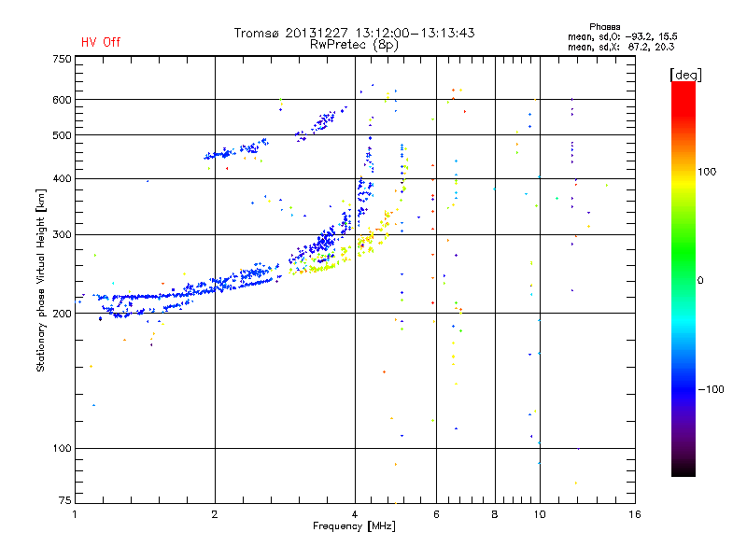The image size is (747, 560).
Task: Click the '100' colorbar tick label
Action: (707, 172)
